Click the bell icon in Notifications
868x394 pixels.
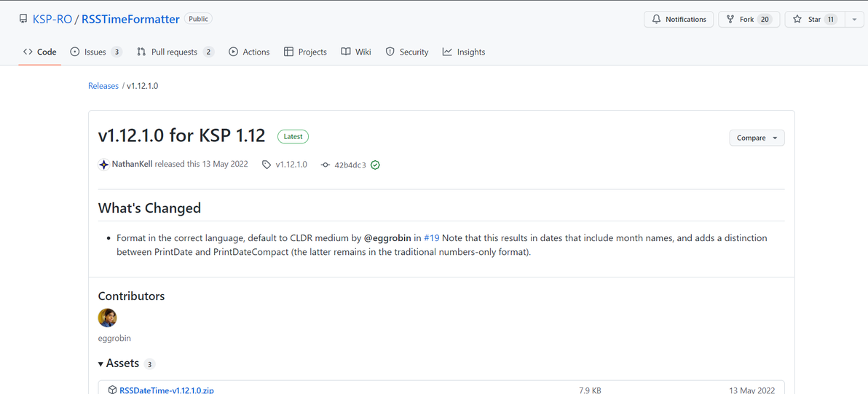[x=657, y=20]
